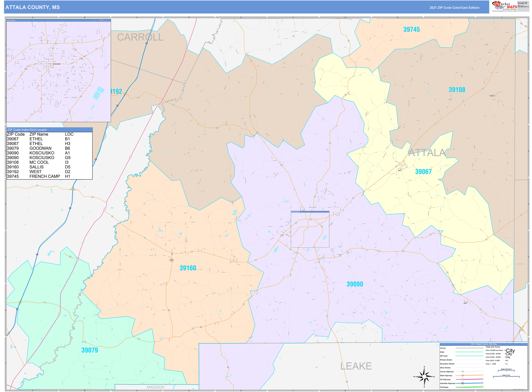Click 'Cities 5,000 - 24,999' legend entry

pos(493,360)
